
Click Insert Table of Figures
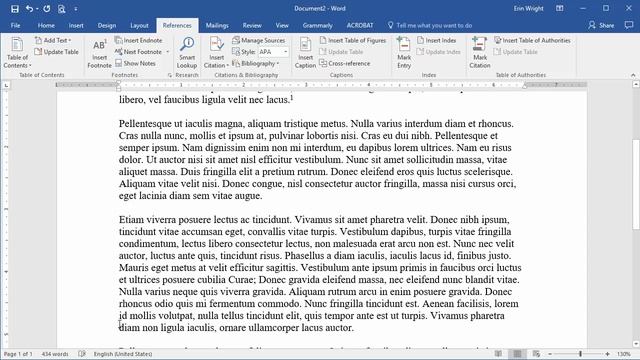(x=353, y=40)
